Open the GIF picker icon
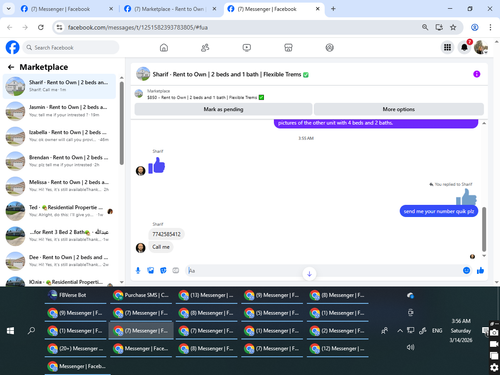Viewport: 500px width, 375px height. [176, 270]
